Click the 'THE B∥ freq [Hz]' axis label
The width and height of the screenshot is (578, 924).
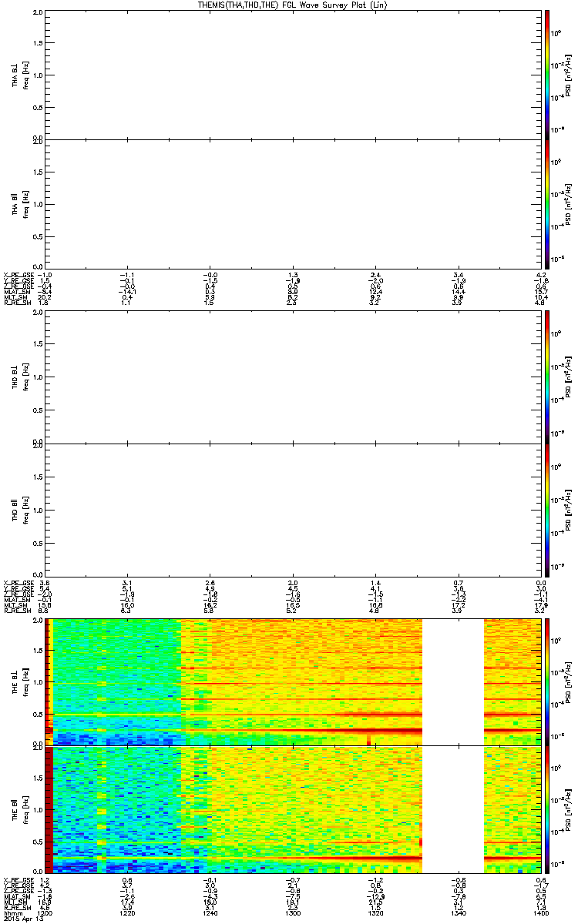[22, 809]
